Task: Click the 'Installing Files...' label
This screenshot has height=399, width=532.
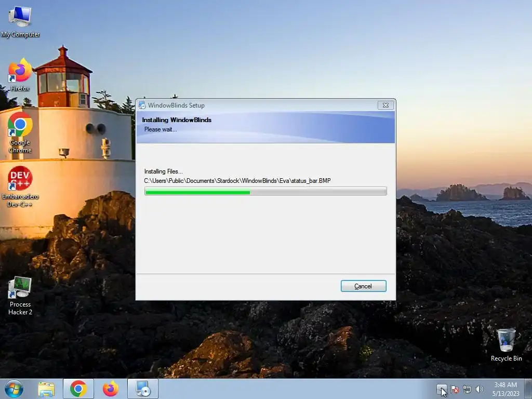Action: 163,171
